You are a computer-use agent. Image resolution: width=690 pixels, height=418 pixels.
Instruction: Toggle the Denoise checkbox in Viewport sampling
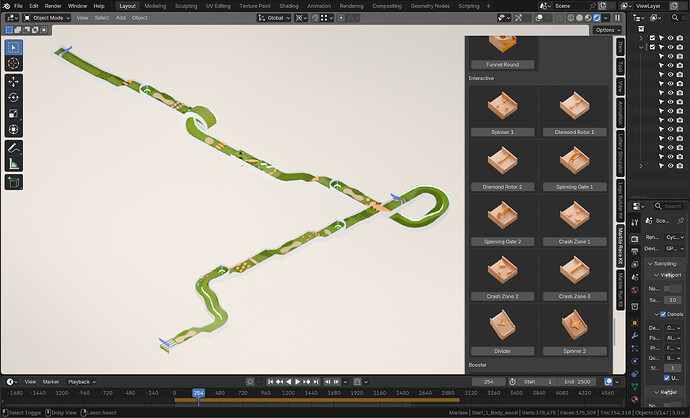click(663, 314)
